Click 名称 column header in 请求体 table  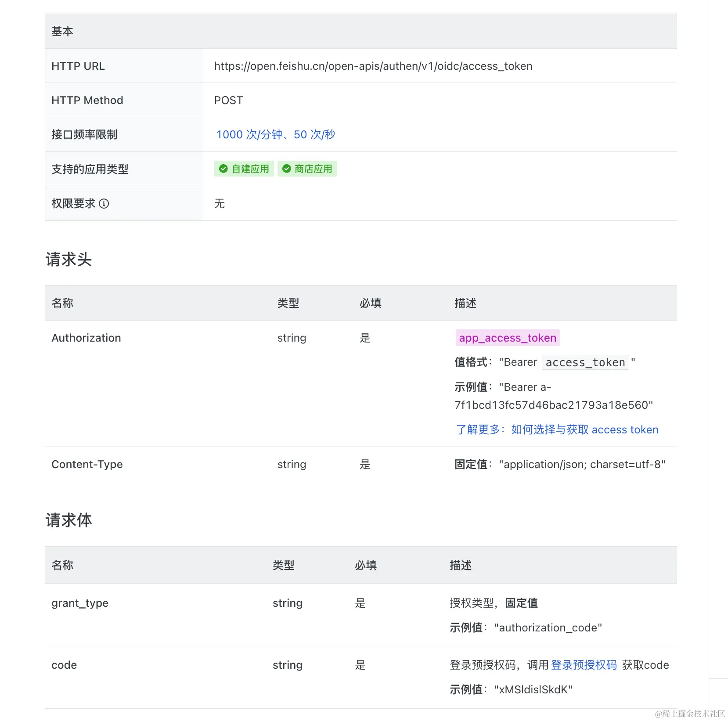62,565
